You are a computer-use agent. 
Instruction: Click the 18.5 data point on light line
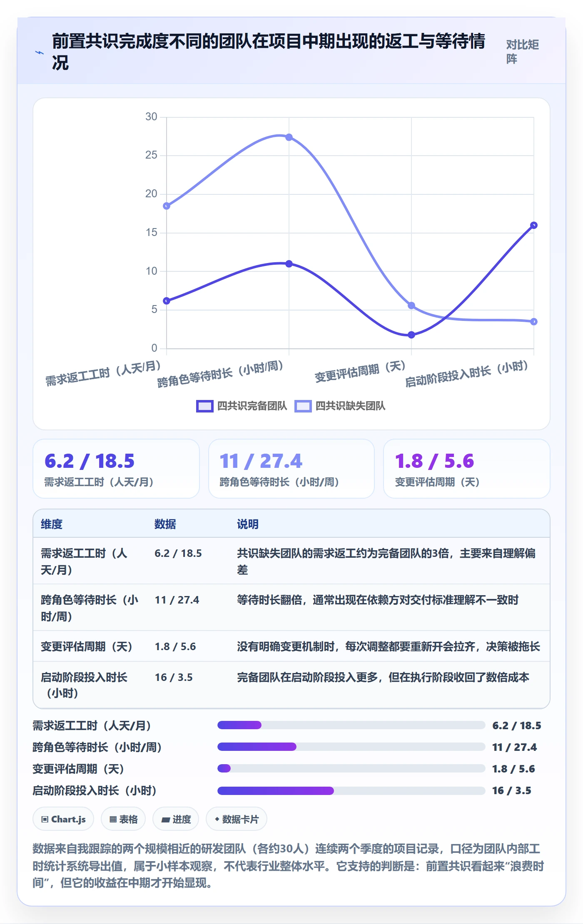[167, 206]
